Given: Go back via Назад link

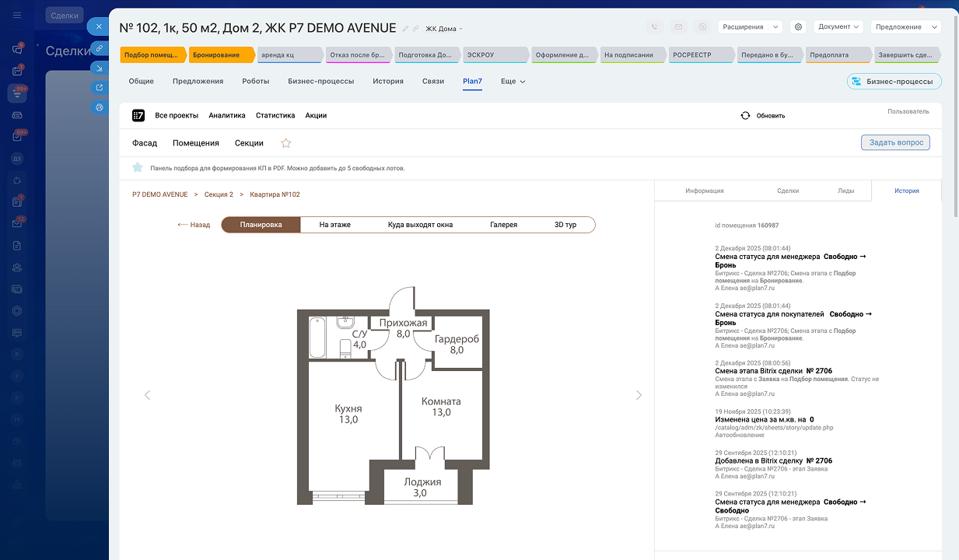Looking at the screenshot, I should [x=194, y=225].
